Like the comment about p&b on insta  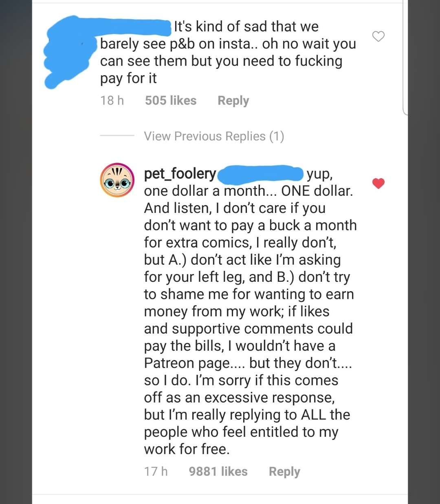click(378, 36)
